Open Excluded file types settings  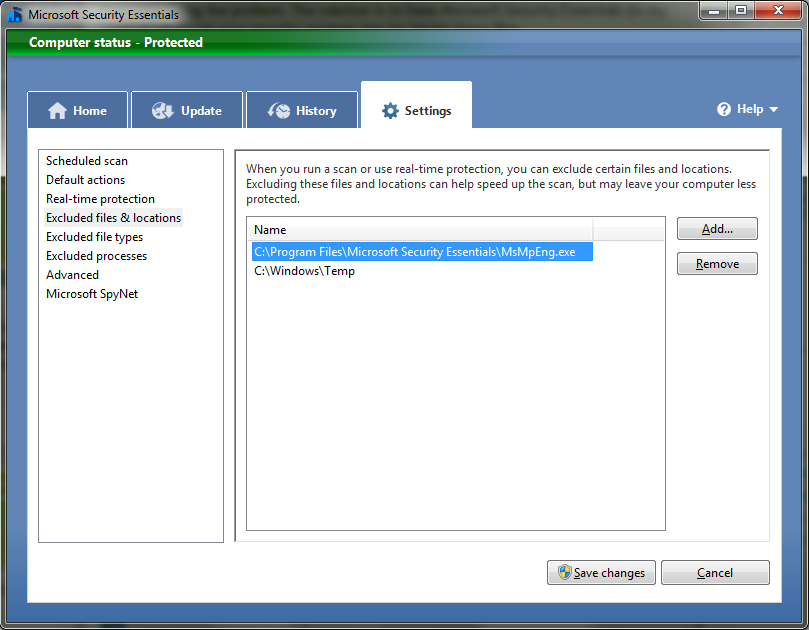(94, 237)
